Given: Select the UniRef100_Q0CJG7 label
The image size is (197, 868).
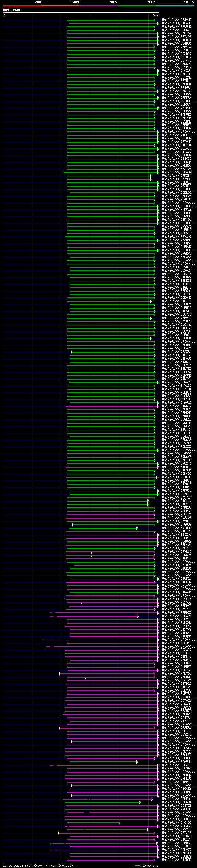Looking at the screenshot, I should tap(177, 822).
